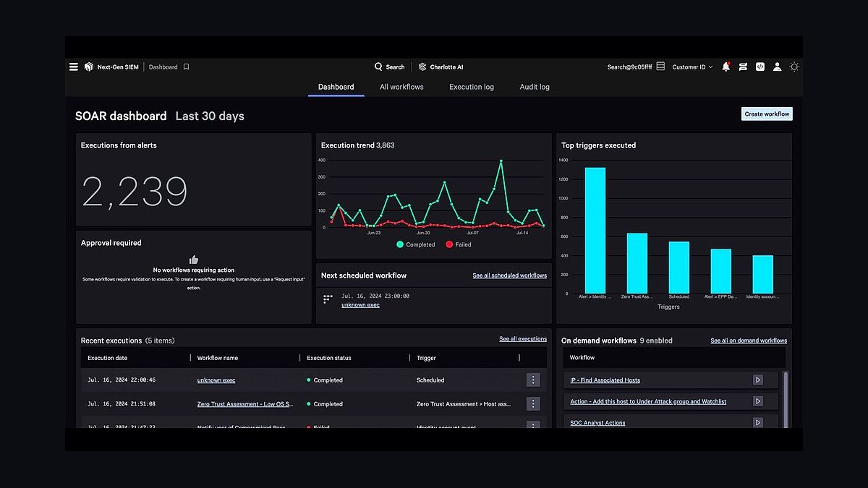This screenshot has height=488, width=868.
Task: Click the 2,239 executions from alerts value
Action: 135,192
